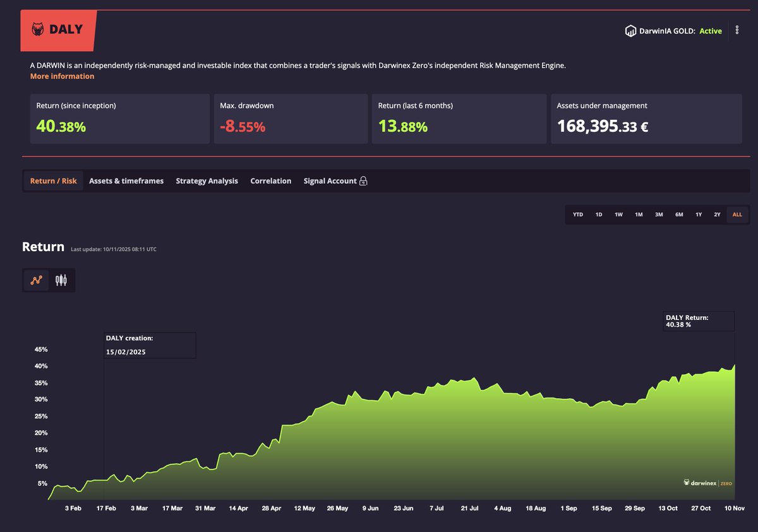Click the Return since inception card

click(x=120, y=119)
